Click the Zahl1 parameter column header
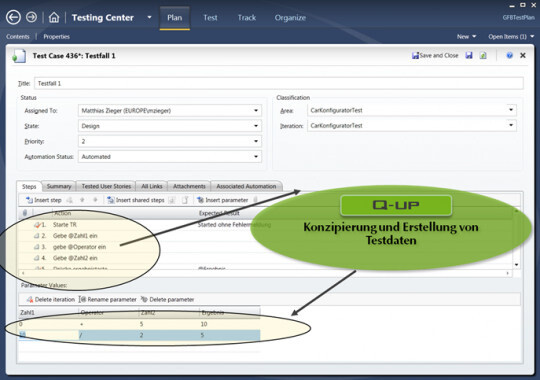The width and height of the screenshot is (540, 380). 49,313
